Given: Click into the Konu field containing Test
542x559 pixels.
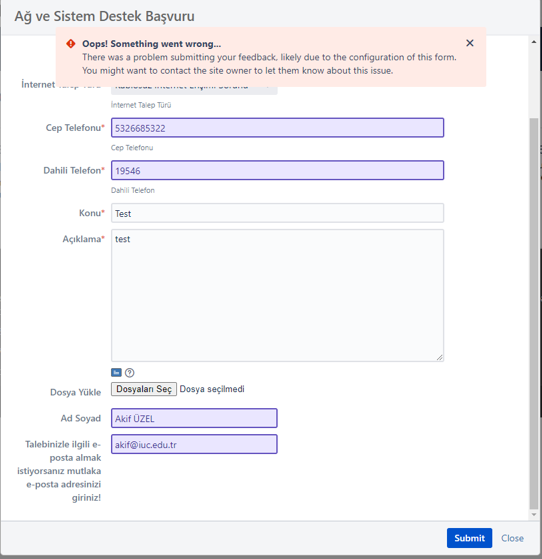Looking at the screenshot, I should tap(277, 213).
